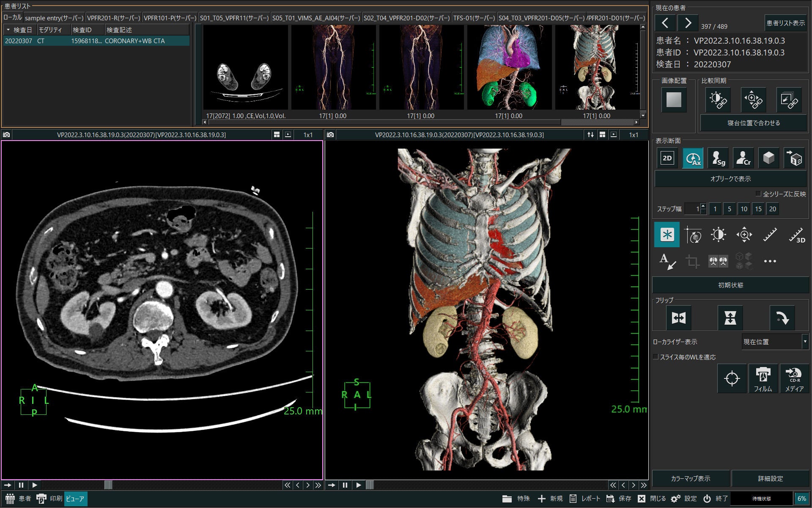Enable スライス毎のWLを適応 checkbox
Screen dimensions: 812x508
click(x=656, y=357)
